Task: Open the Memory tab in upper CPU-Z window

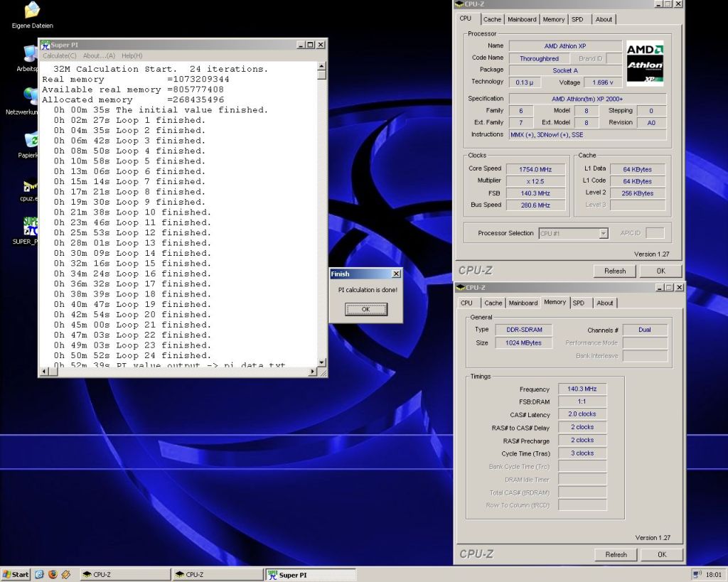Action: coord(553,19)
